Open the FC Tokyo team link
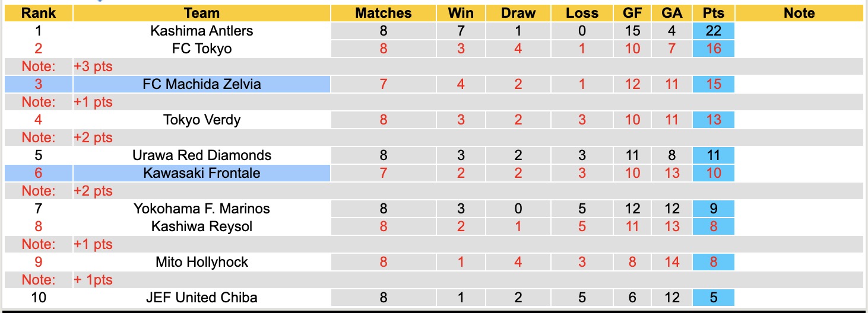Screen dimensions: 868x313 tap(201, 49)
